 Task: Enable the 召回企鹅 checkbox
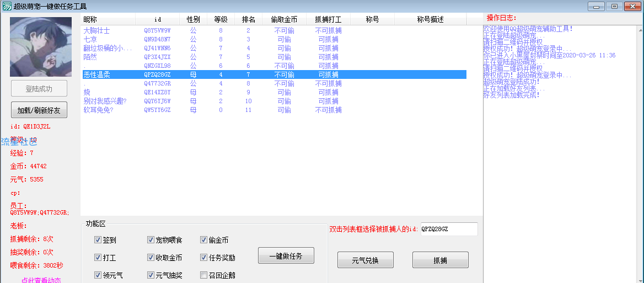[x=204, y=275]
